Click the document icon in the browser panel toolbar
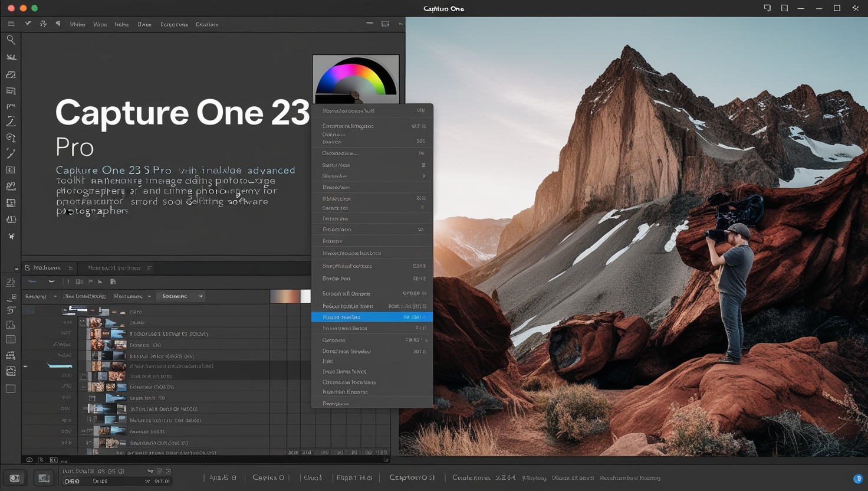 [113, 281]
